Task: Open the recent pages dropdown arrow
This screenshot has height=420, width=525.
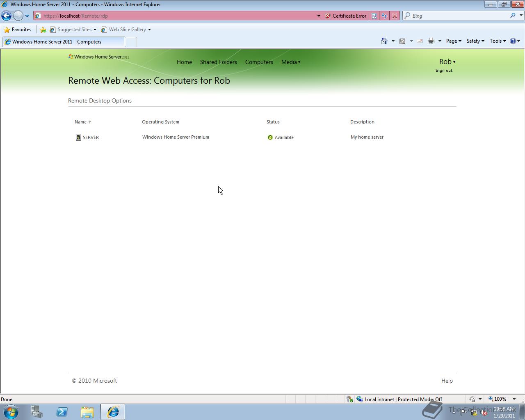Action: pos(27,16)
